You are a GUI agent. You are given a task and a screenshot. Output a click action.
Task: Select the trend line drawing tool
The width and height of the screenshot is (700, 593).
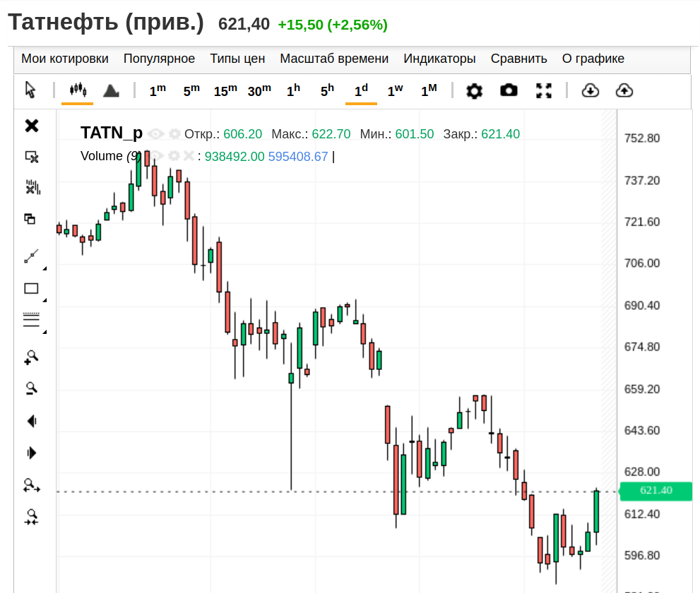[x=31, y=256]
